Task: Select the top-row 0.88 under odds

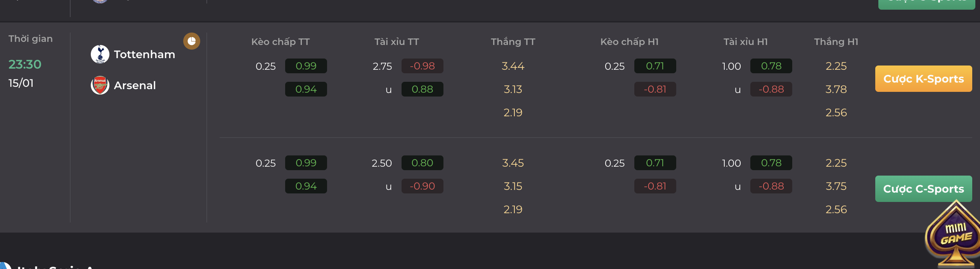Action: point(422,89)
